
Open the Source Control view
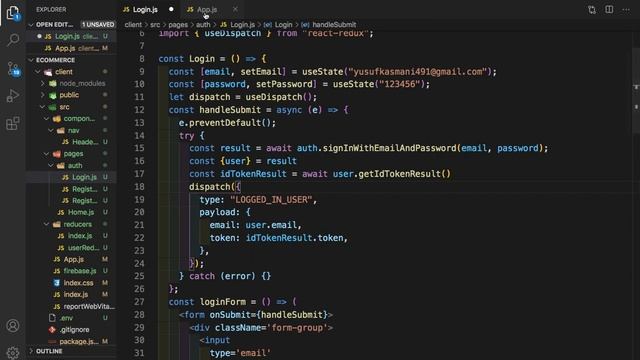[x=13, y=69]
